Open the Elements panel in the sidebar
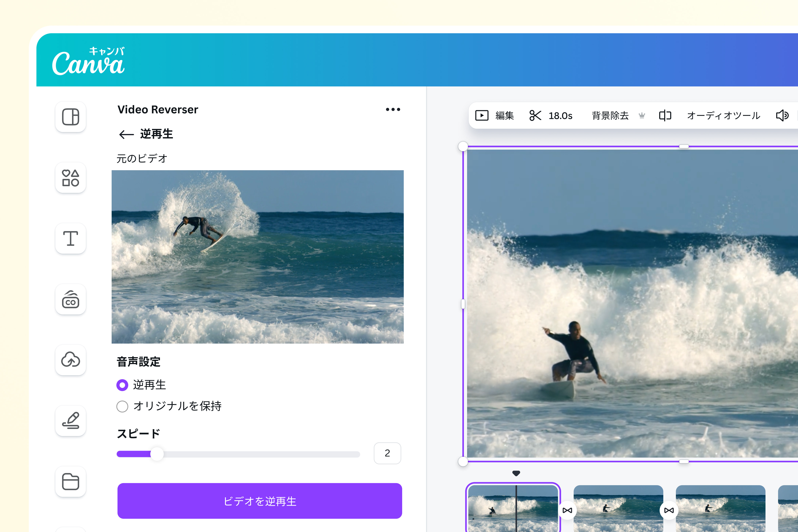The width and height of the screenshot is (798, 532). pyautogui.click(x=70, y=178)
